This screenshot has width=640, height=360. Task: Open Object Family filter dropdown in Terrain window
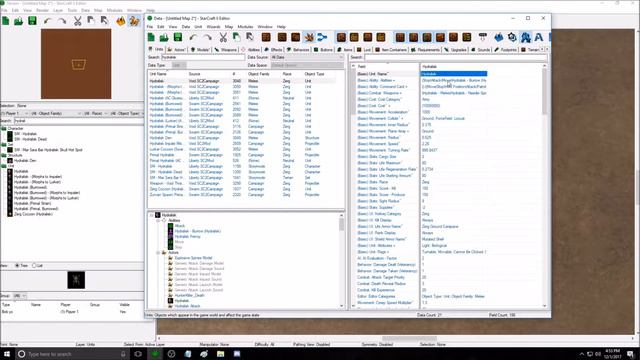click(x=55, y=113)
